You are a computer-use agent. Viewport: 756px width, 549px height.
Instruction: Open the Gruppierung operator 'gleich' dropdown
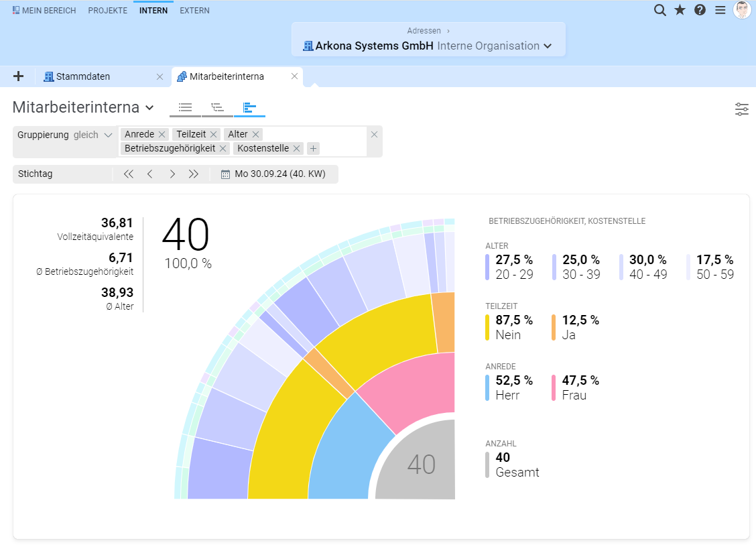(93, 135)
